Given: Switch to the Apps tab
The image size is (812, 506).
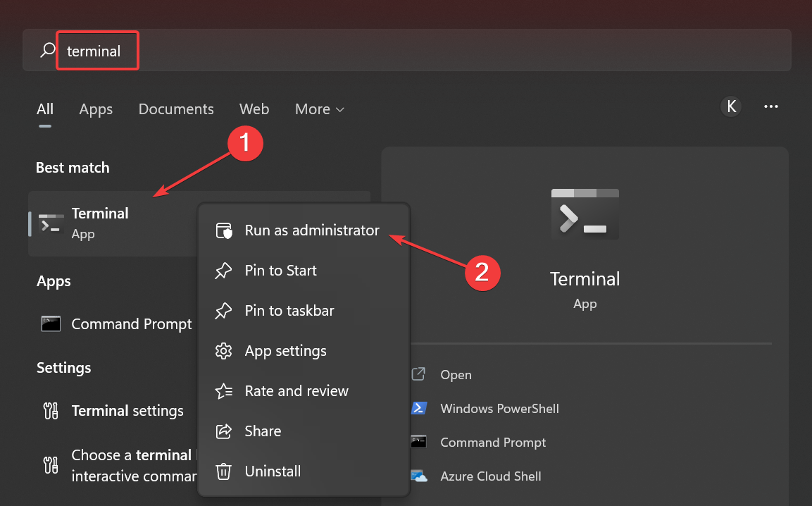Looking at the screenshot, I should tap(96, 109).
